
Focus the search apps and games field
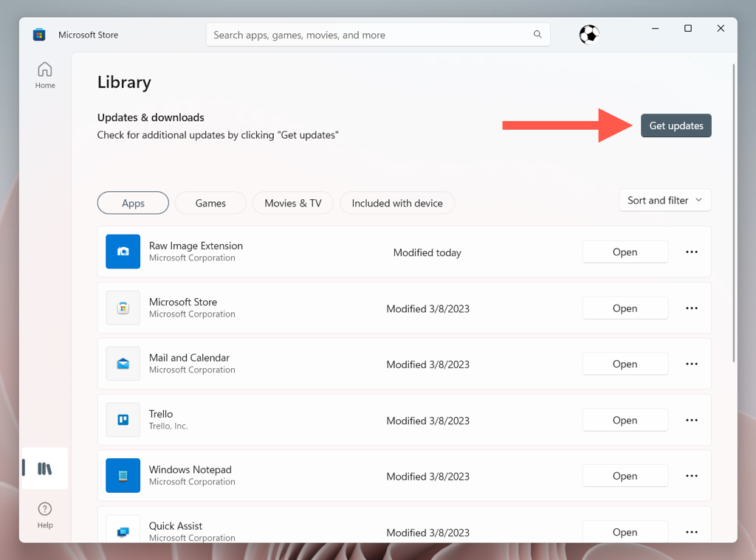point(369,35)
